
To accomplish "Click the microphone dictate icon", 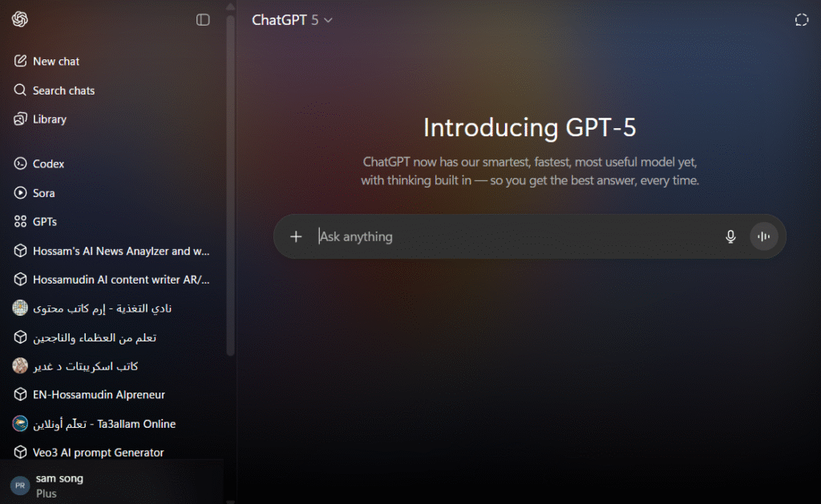I will [730, 236].
